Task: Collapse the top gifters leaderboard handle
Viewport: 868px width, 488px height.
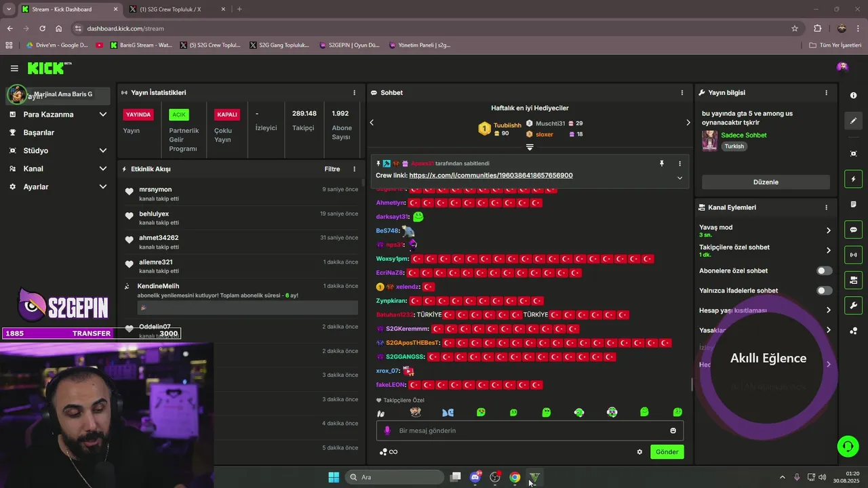Action: click(x=530, y=147)
